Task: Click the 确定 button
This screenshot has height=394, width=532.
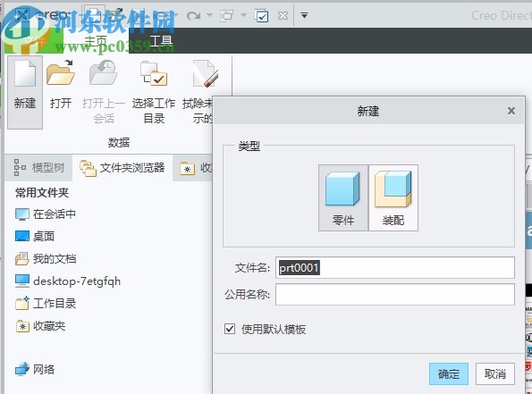Action: [449, 374]
